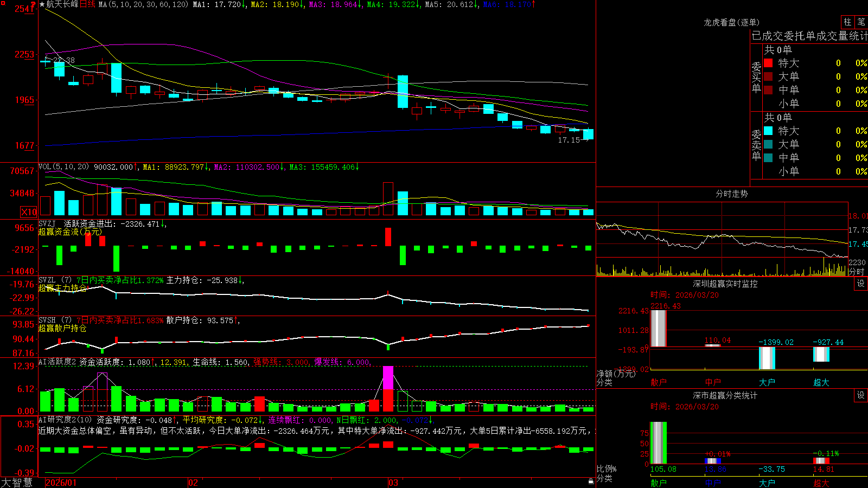Click the teal 大单 sell-order swatch

[x=768, y=144]
